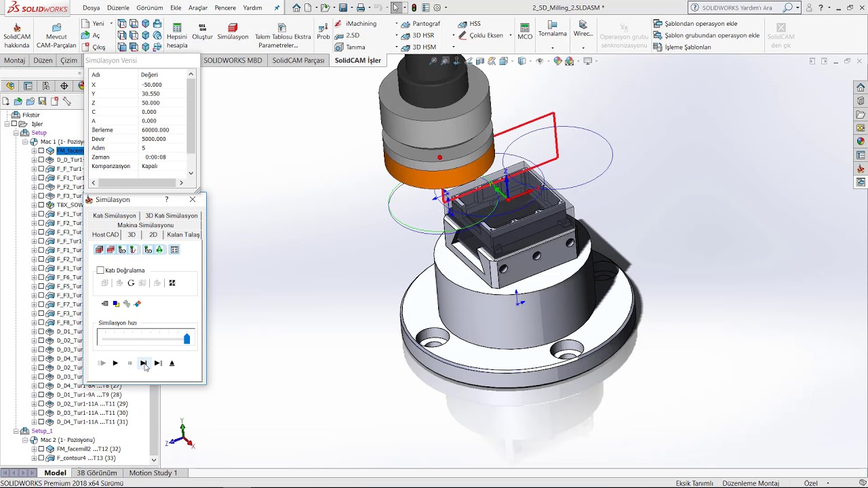Adjust the Similasyon hızı slider
Screen dimensions: 868x488
coord(187,339)
